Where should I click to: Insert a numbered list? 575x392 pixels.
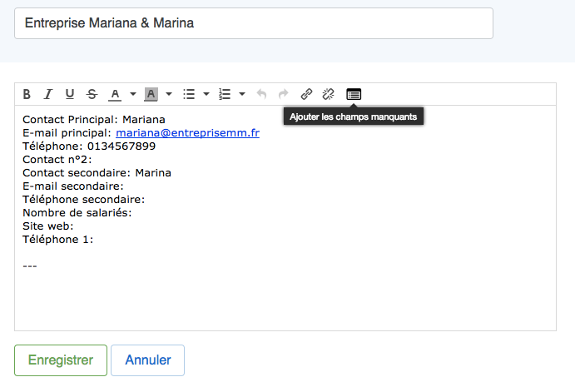click(224, 94)
